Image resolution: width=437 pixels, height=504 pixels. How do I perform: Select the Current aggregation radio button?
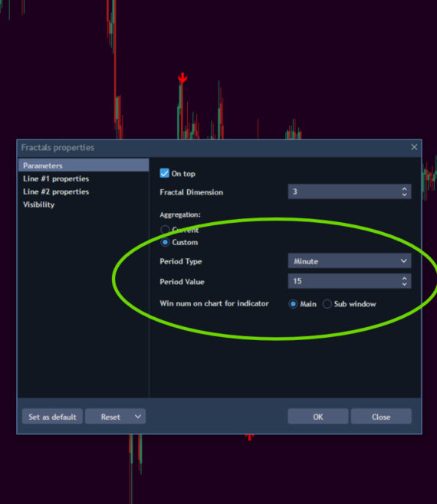pyautogui.click(x=165, y=230)
